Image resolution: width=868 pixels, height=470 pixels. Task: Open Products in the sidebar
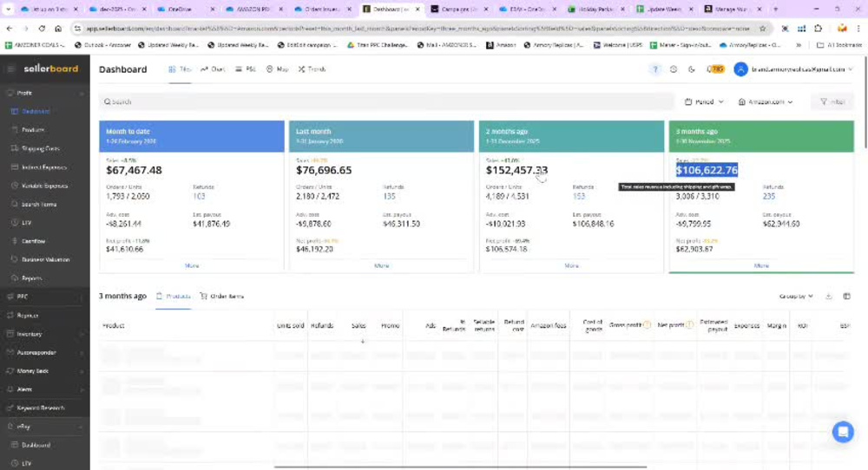point(33,130)
